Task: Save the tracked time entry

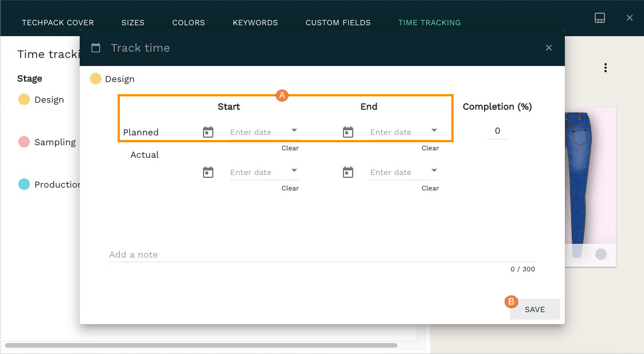Action: tap(534, 309)
